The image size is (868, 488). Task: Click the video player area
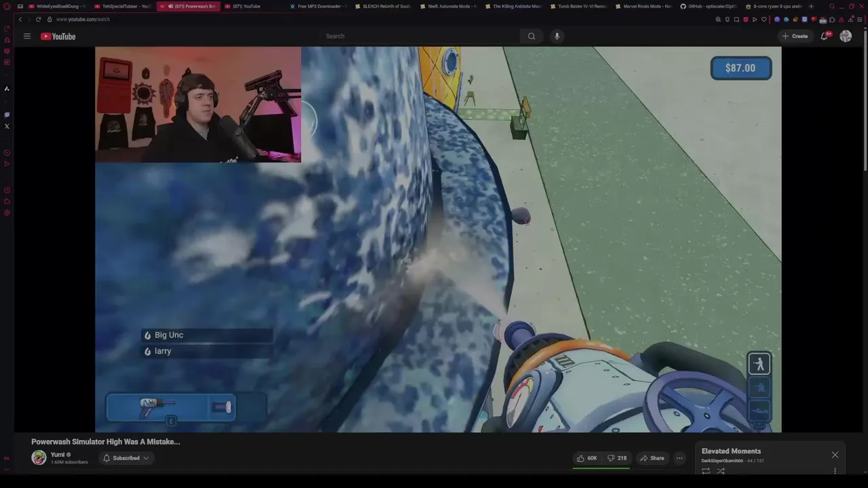[438, 239]
